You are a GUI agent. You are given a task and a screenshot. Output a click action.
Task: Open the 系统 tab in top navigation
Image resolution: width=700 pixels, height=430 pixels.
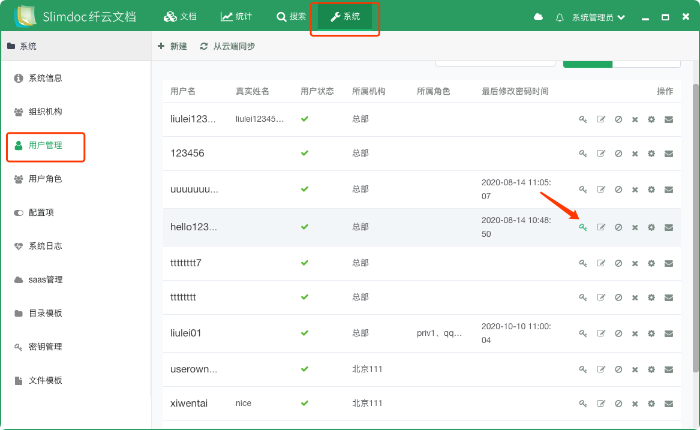coord(345,17)
